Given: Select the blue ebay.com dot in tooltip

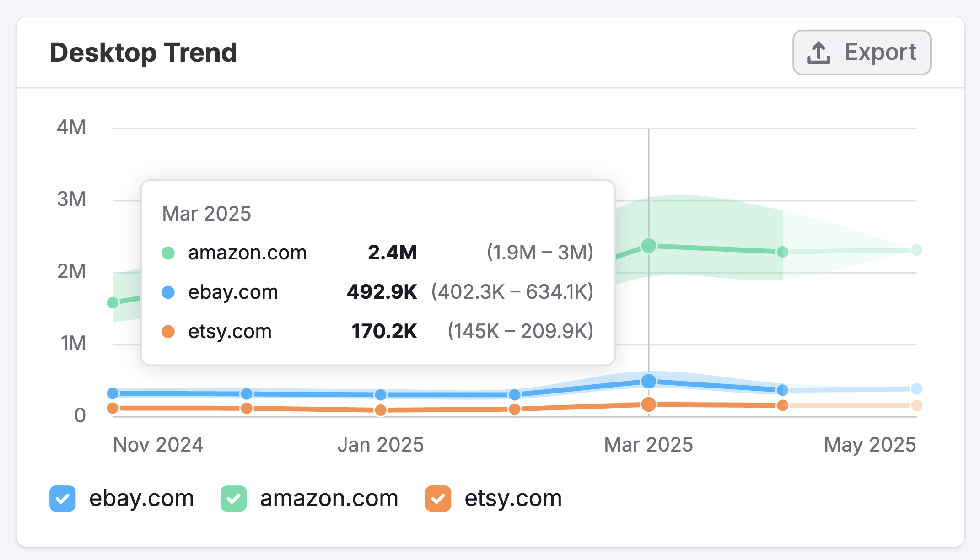Looking at the screenshot, I should 168,292.
